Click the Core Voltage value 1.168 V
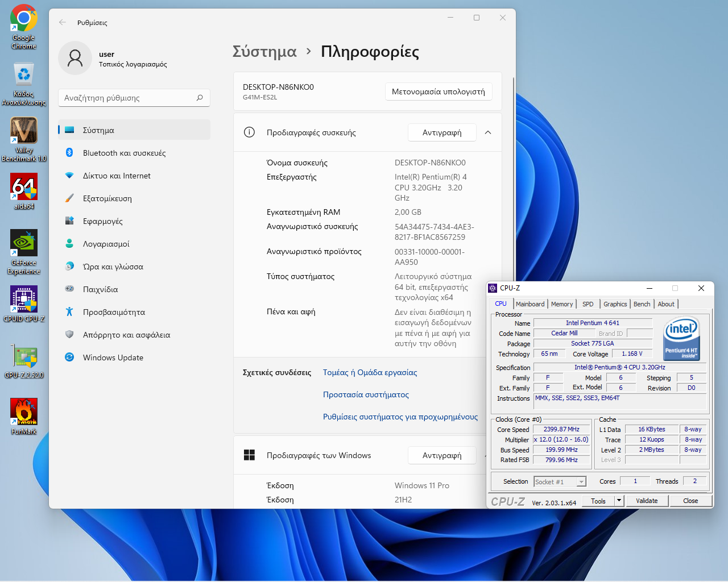Image resolution: width=728 pixels, height=582 pixels. [x=632, y=354]
